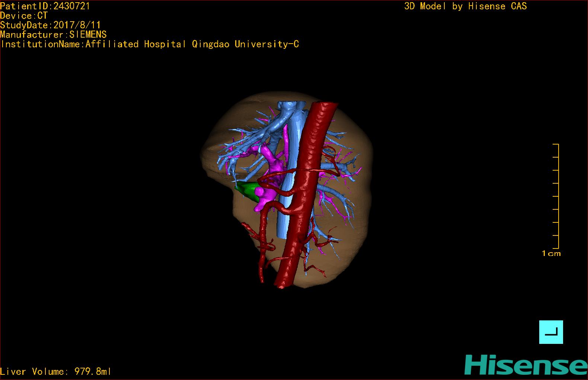This screenshot has width=588, height=380.
Task: Click the InstitutionName Affiliated Hospital Qingdao University text
Action: 150,44
